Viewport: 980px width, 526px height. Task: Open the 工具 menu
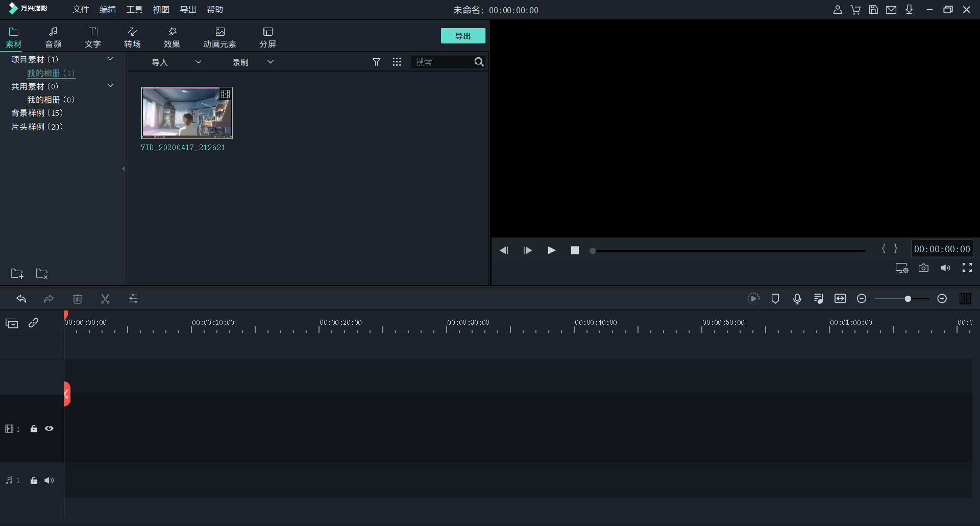pyautogui.click(x=134, y=10)
